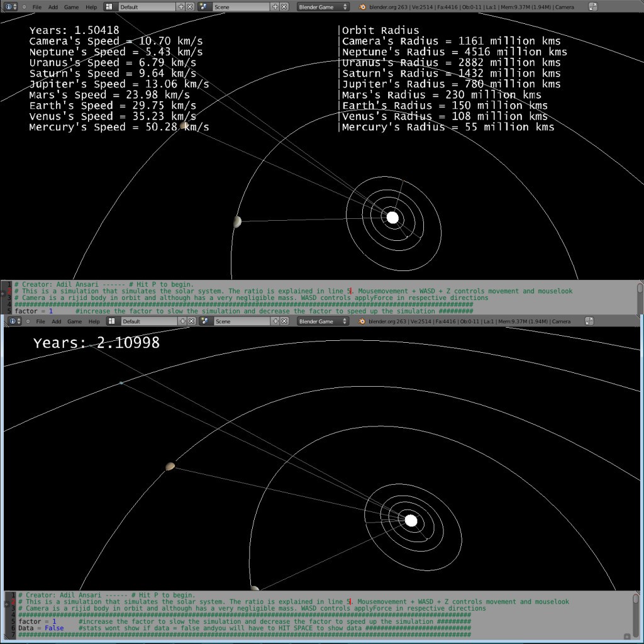Add a new screen layout with the plus button
The image size is (644, 644).
coord(181,7)
